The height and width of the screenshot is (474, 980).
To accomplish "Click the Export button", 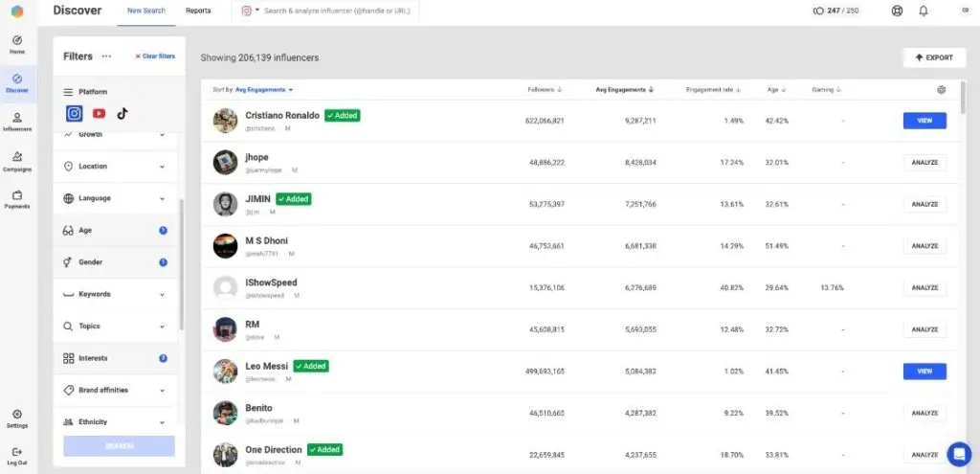I will point(934,57).
